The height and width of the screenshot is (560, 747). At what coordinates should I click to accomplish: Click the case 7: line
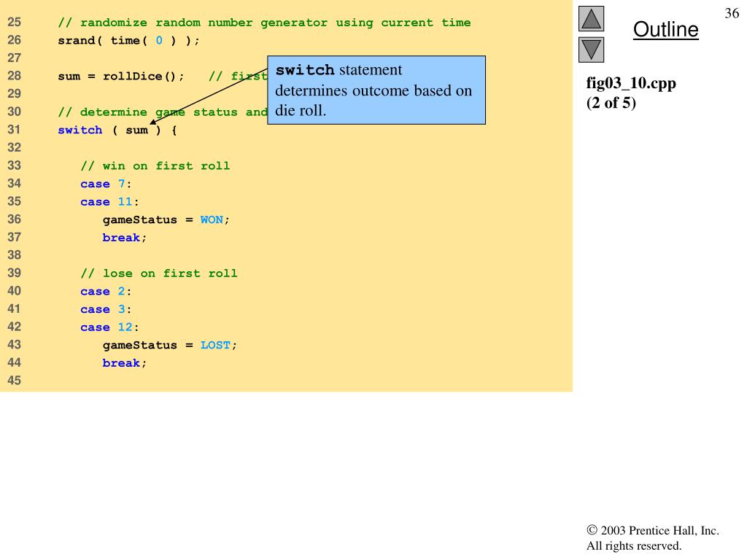point(106,184)
